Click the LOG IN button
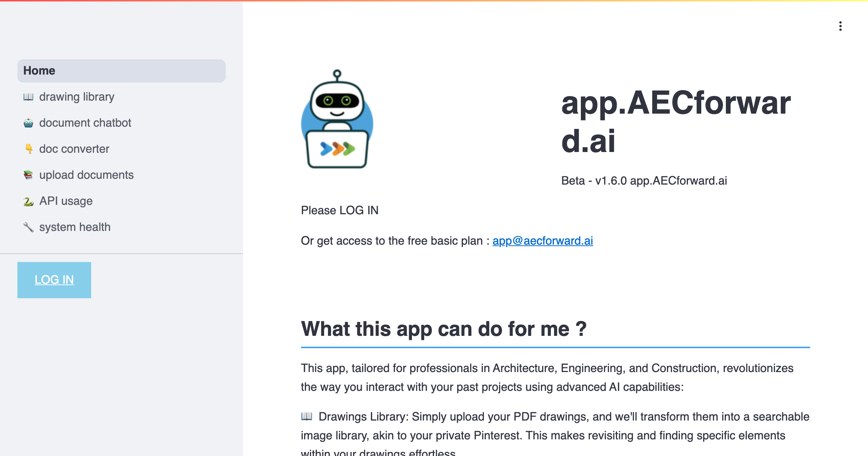Image resolution: width=868 pixels, height=456 pixels. (x=54, y=280)
